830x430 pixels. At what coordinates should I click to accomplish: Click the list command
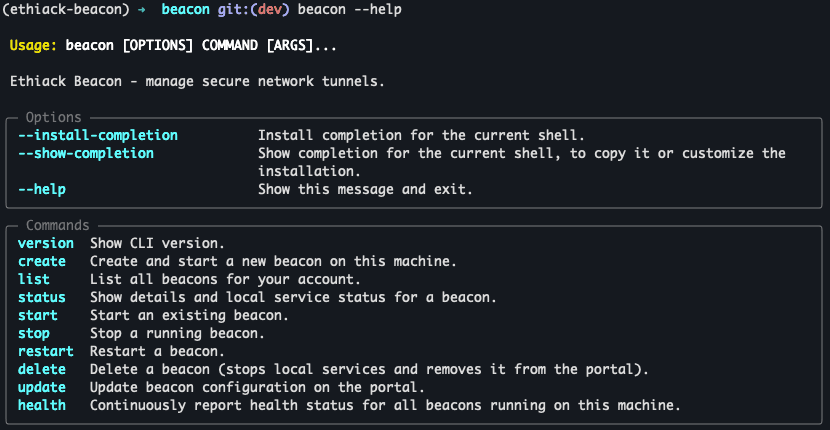pyautogui.click(x=34, y=280)
